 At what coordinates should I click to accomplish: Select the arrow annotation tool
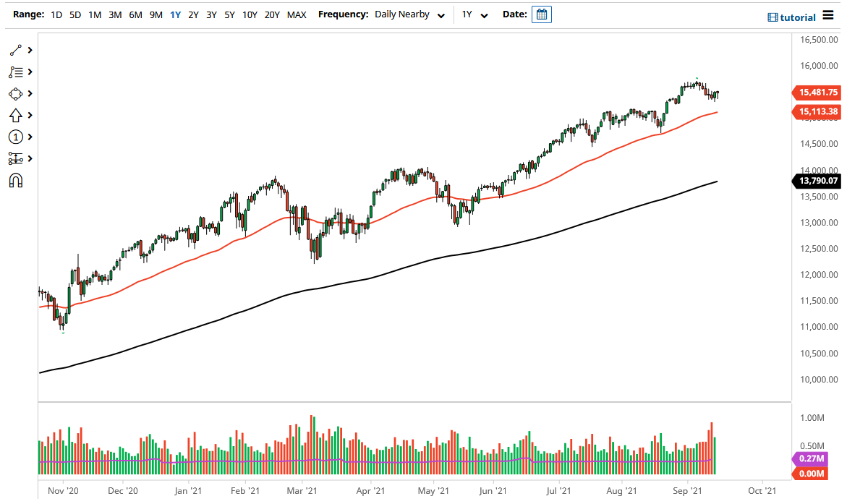click(15, 115)
